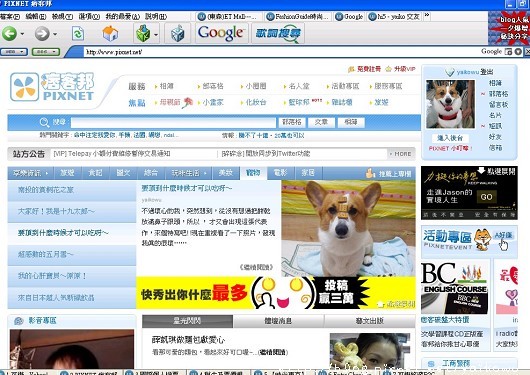This screenshot has height=375, width=530.
Task: Click the 影音專區 section icon
Action: (19, 321)
